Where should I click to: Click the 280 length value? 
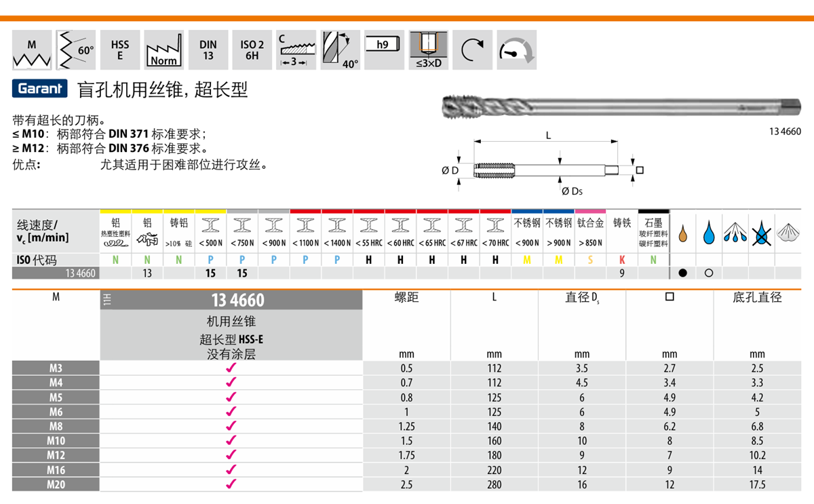pos(495,484)
